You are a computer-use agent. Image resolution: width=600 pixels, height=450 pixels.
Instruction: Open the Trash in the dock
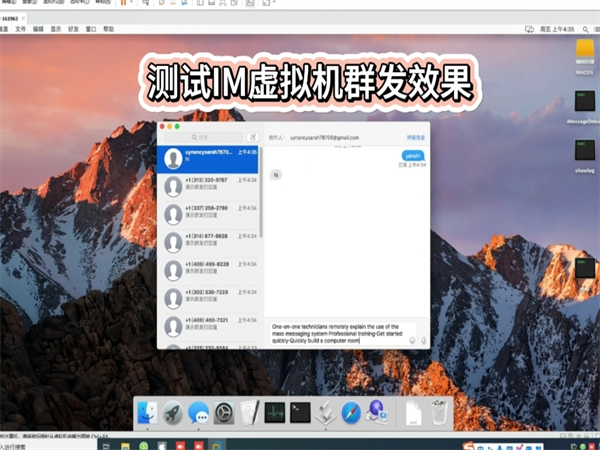(439, 412)
